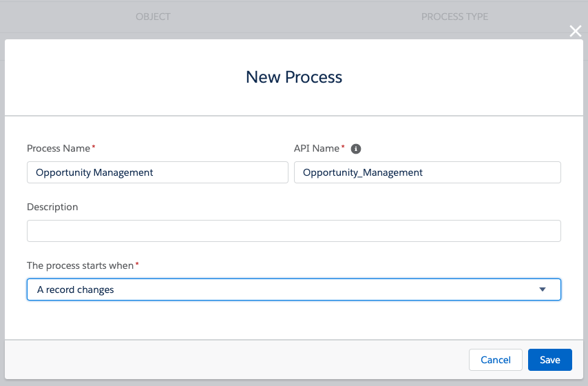Select the API Name text field
The width and height of the screenshot is (588, 386).
427,172
